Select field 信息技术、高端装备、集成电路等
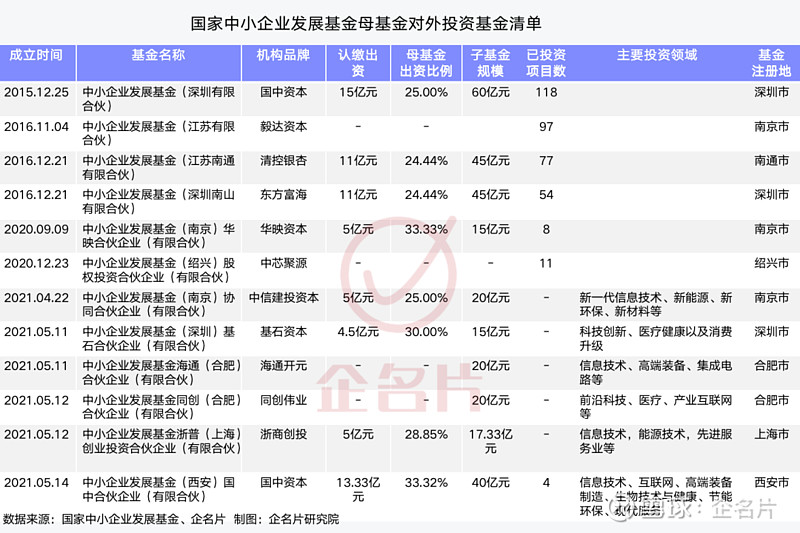The width and height of the screenshot is (800, 533). coord(656,372)
